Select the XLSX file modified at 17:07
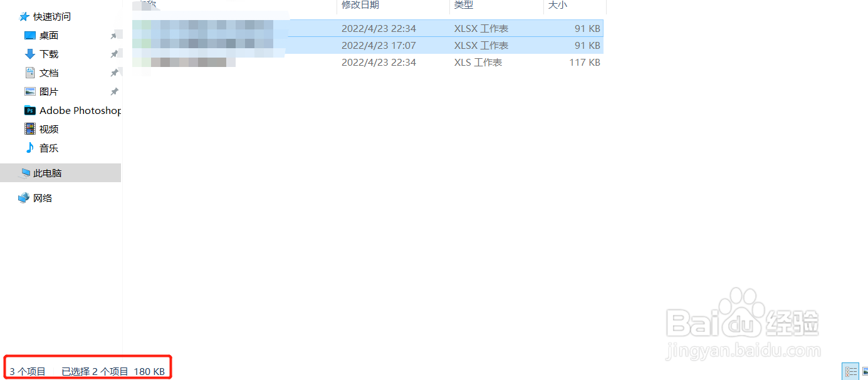 tap(367, 45)
